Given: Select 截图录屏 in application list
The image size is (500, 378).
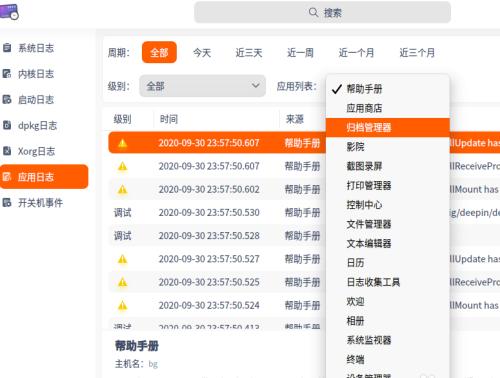Looking at the screenshot, I should (x=388, y=166).
